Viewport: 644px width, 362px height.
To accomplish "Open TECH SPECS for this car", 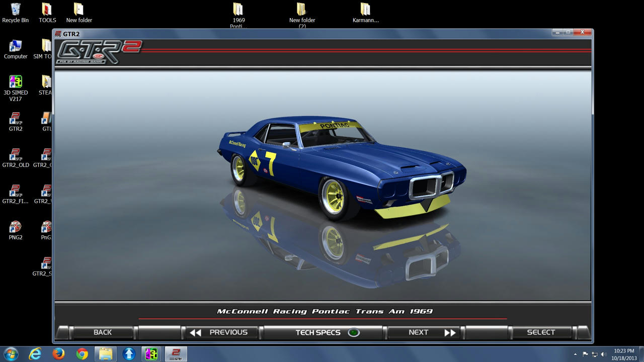I will [x=323, y=332].
